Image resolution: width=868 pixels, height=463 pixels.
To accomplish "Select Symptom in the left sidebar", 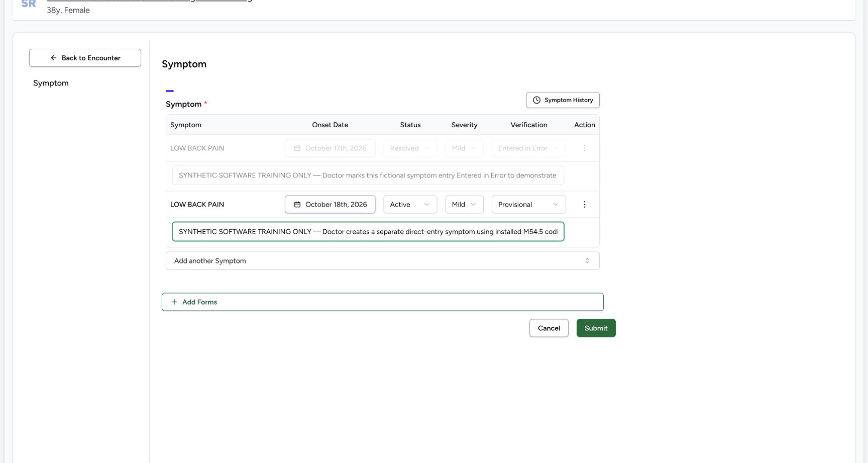I will click(x=51, y=83).
